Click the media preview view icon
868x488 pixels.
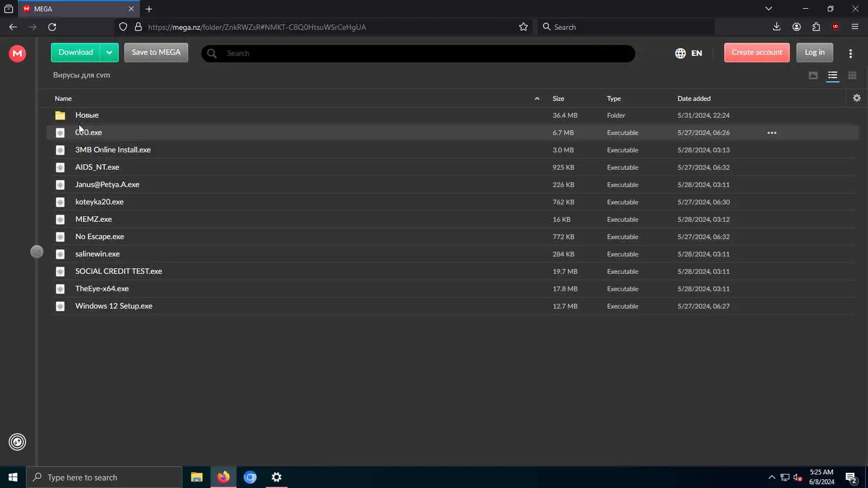(x=813, y=75)
